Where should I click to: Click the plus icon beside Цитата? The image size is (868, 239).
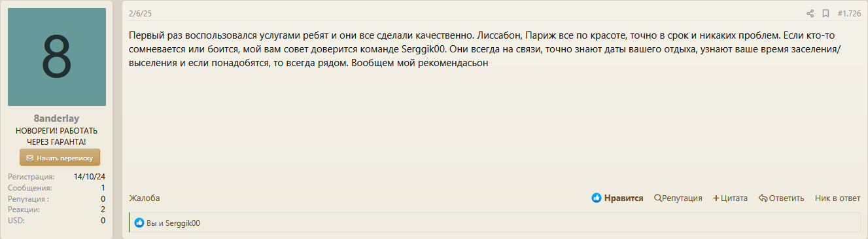pos(716,198)
